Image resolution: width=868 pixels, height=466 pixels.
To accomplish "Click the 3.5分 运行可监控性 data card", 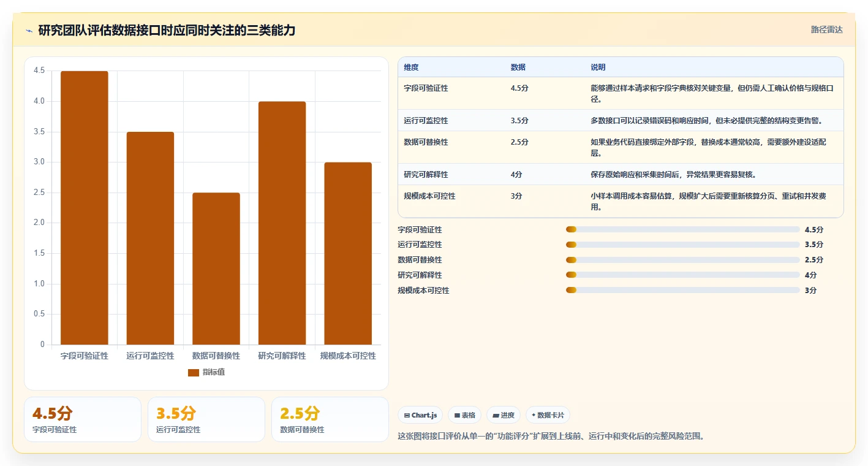I will click(206, 419).
